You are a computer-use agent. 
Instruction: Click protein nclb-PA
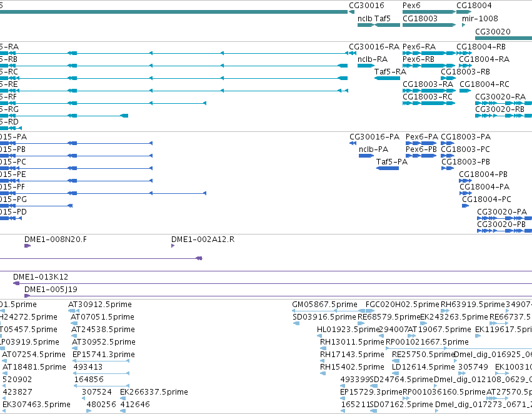(373, 149)
